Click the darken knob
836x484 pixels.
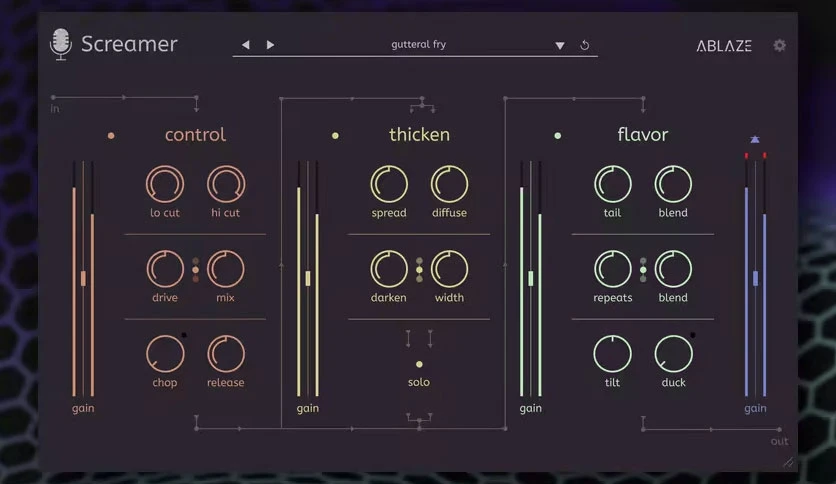pos(389,269)
